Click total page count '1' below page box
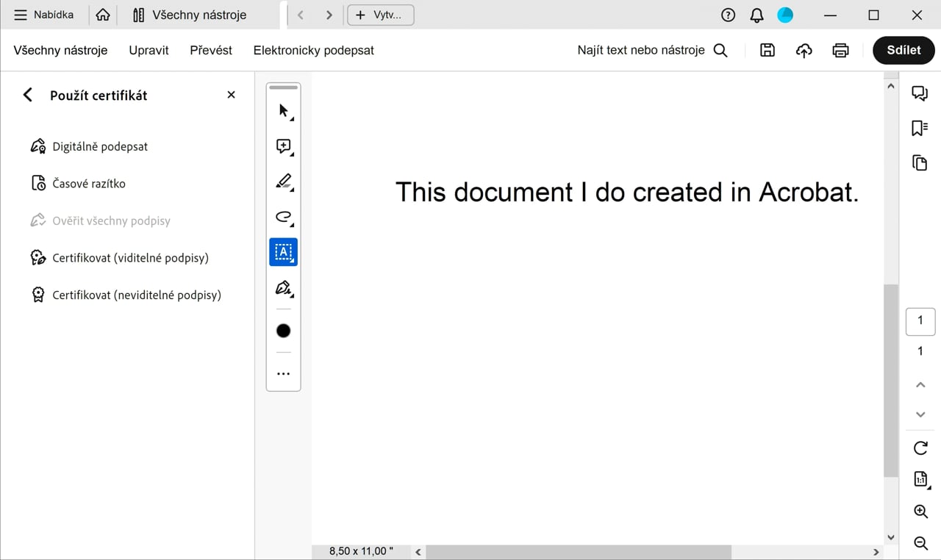Screen dimensions: 941x560 click(x=920, y=351)
